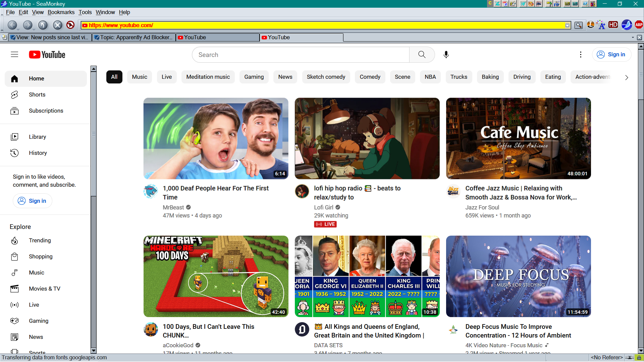Open the Window menu
This screenshot has width=644, height=362.
105,12
